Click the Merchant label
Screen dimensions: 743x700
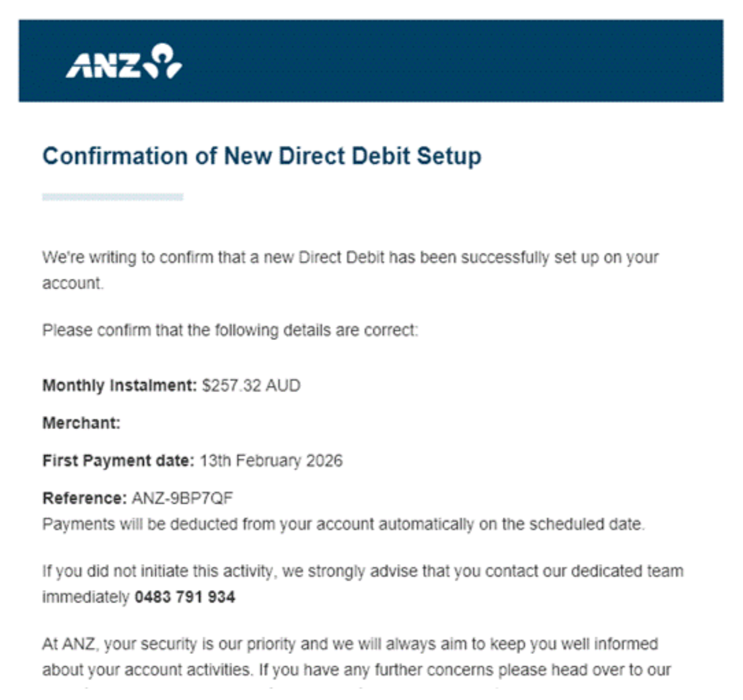[x=81, y=423]
